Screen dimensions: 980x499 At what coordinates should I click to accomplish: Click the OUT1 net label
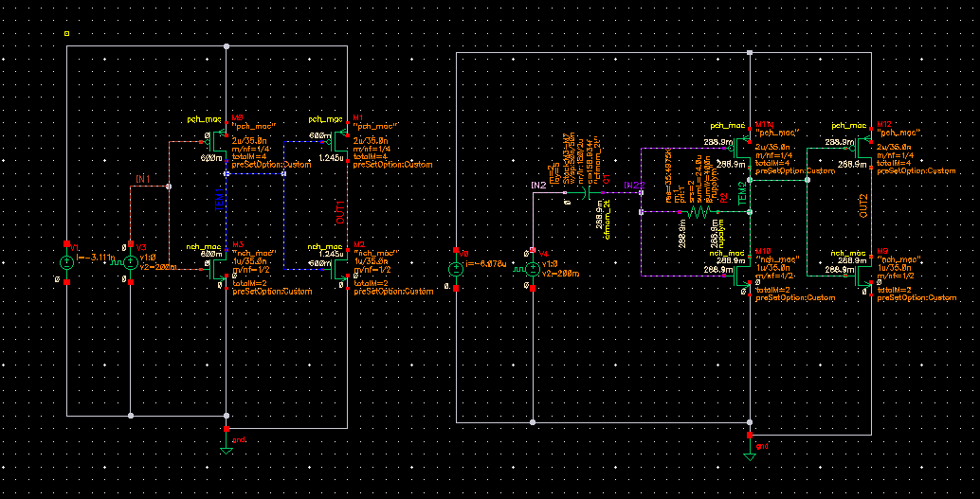pyautogui.click(x=339, y=214)
